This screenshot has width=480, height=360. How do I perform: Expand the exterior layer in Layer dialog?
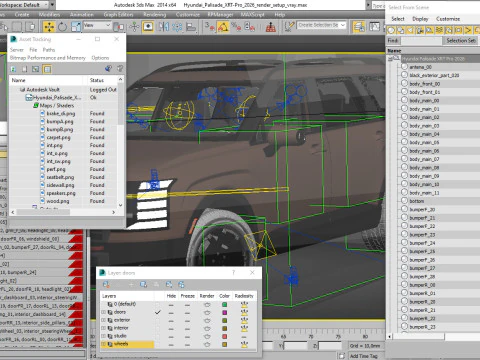point(103,320)
